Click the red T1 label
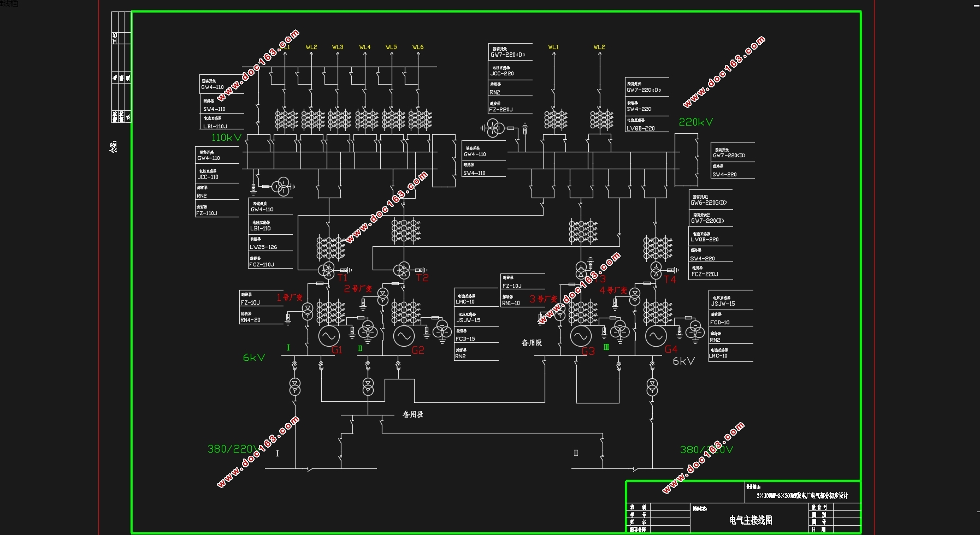Screen dimensions: 980x535 tap(343, 278)
